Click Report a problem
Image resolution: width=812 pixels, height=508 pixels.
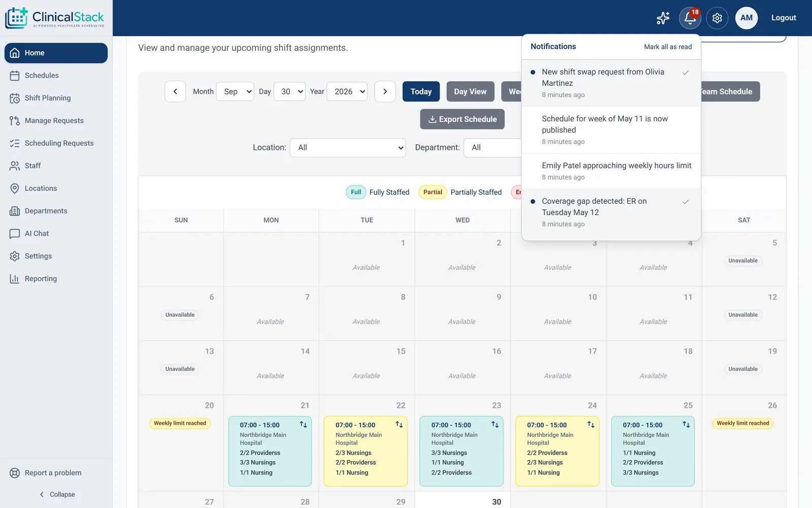pos(56,473)
